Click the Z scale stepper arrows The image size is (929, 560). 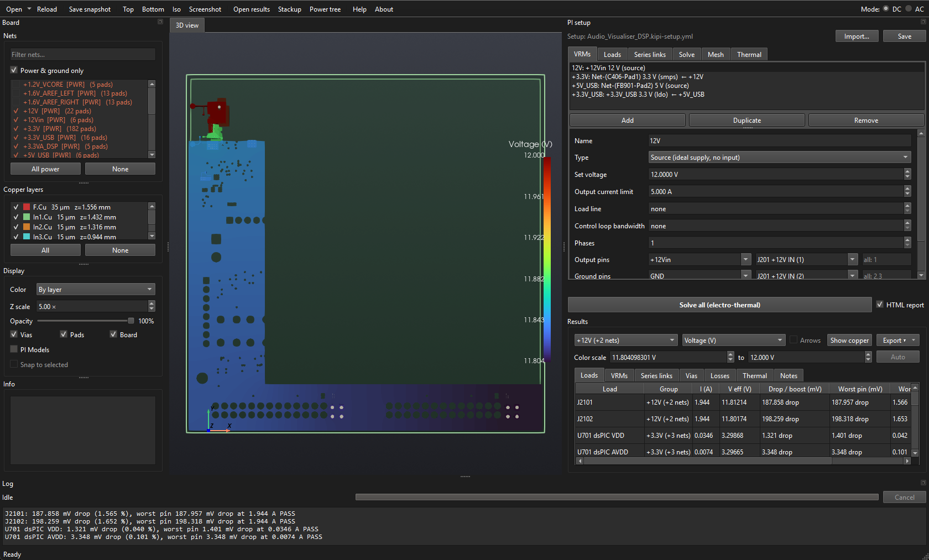pyautogui.click(x=152, y=306)
